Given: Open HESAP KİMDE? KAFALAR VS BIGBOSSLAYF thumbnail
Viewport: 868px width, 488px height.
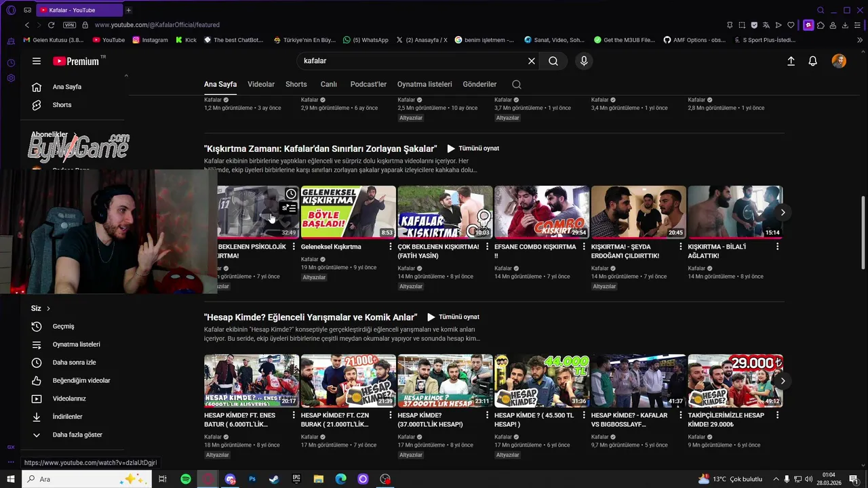Looking at the screenshot, I should 638,381.
